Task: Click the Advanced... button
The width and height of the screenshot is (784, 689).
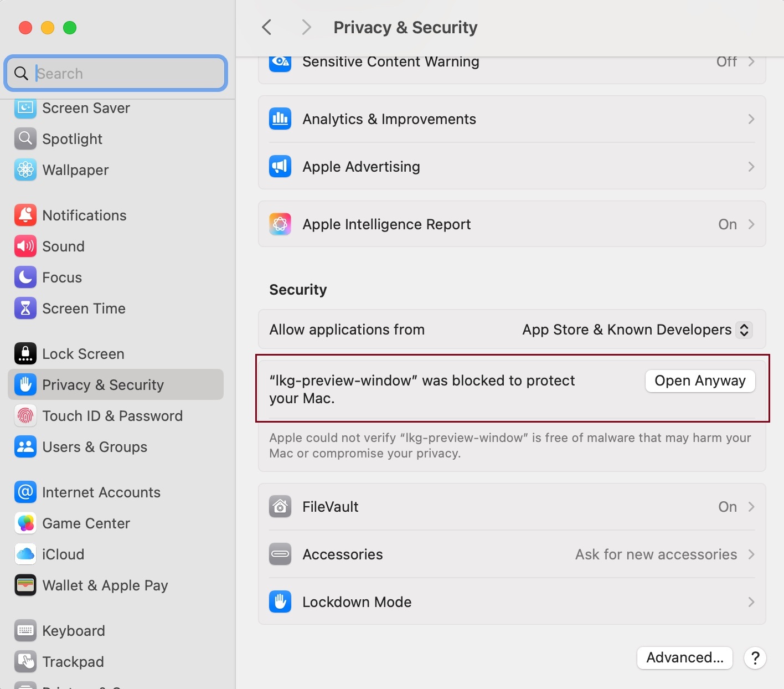Action: click(x=685, y=658)
